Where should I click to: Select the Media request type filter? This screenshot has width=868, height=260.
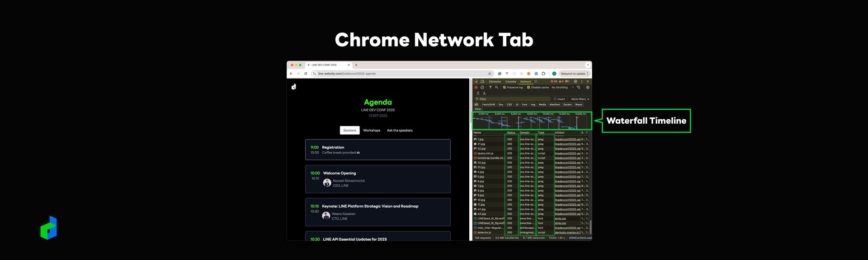point(542,104)
